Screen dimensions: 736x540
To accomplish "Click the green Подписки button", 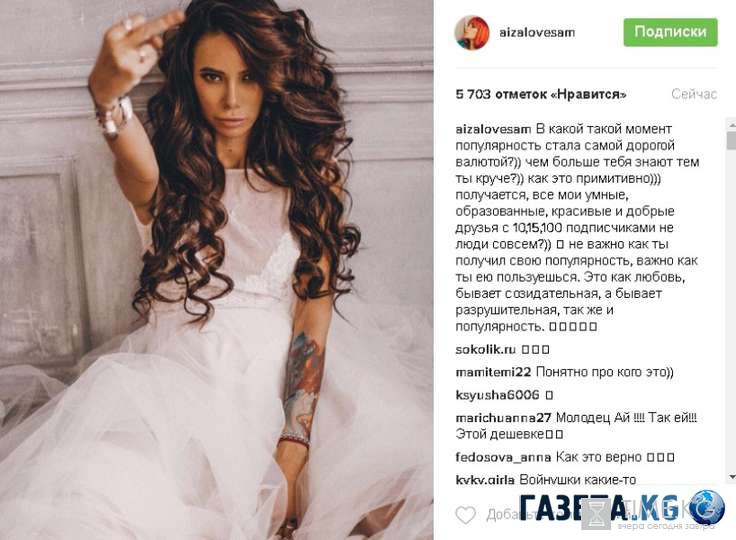I will 670,32.
